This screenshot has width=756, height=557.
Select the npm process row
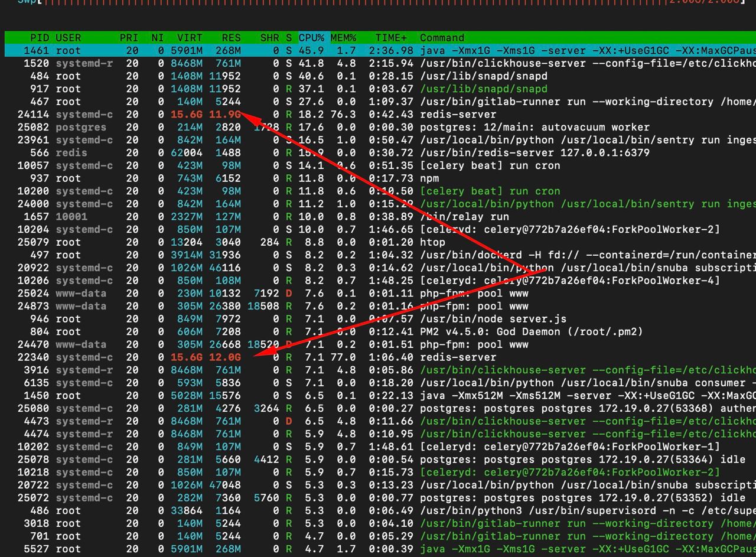(x=380, y=178)
